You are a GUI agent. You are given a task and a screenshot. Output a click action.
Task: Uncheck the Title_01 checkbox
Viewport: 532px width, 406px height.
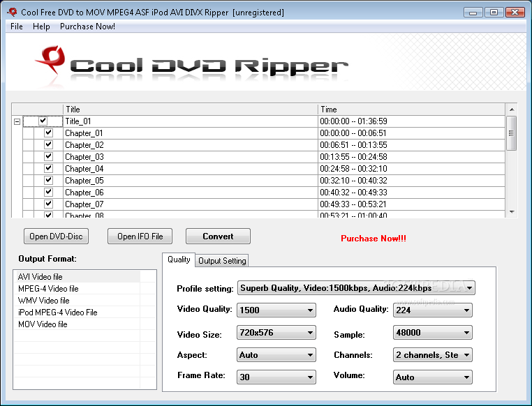click(x=43, y=121)
